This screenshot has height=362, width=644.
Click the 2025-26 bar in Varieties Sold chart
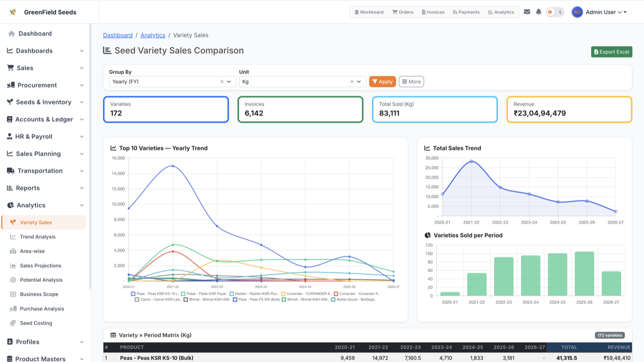pyautogui.click(x=584, y=274)
